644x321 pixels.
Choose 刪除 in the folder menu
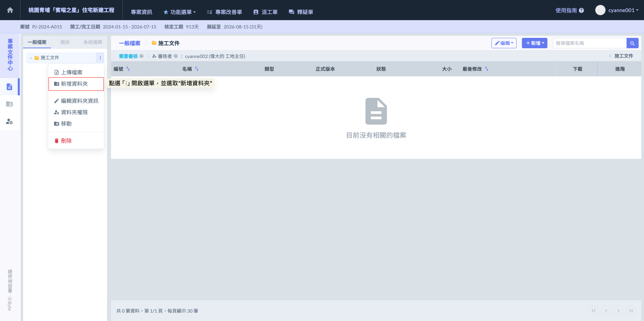coord(66,141)
